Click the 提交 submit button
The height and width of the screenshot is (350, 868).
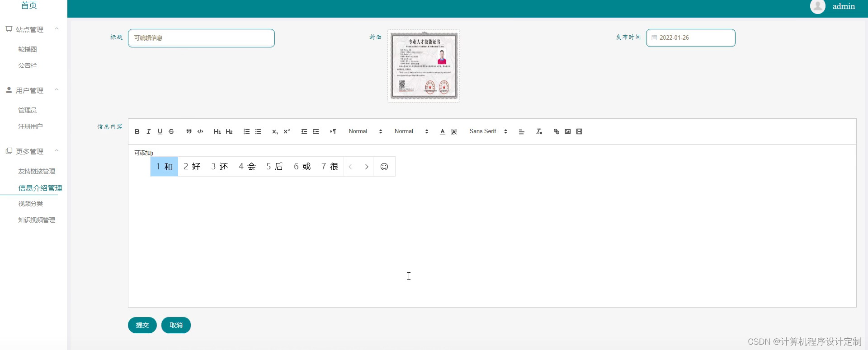(142, 325)
